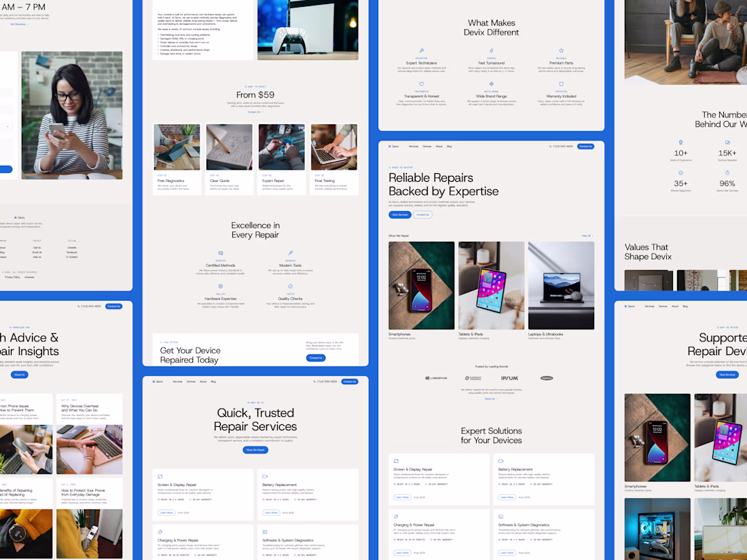Click the Warranty Included shield icon
747x560 pixels.
coord(561,83)
